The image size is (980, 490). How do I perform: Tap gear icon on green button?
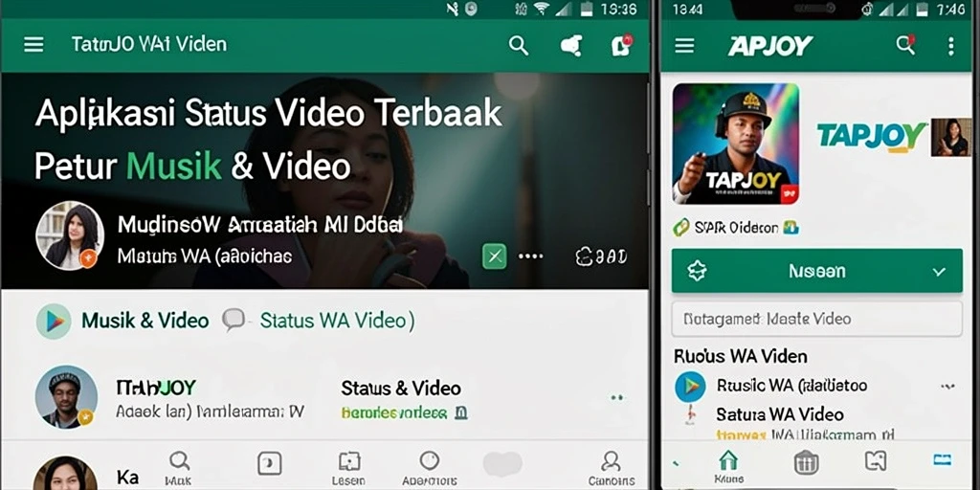(x=697, y=271)
